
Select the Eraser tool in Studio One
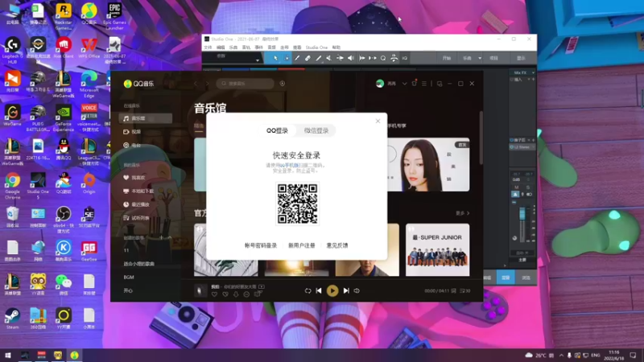coord(308,58)
